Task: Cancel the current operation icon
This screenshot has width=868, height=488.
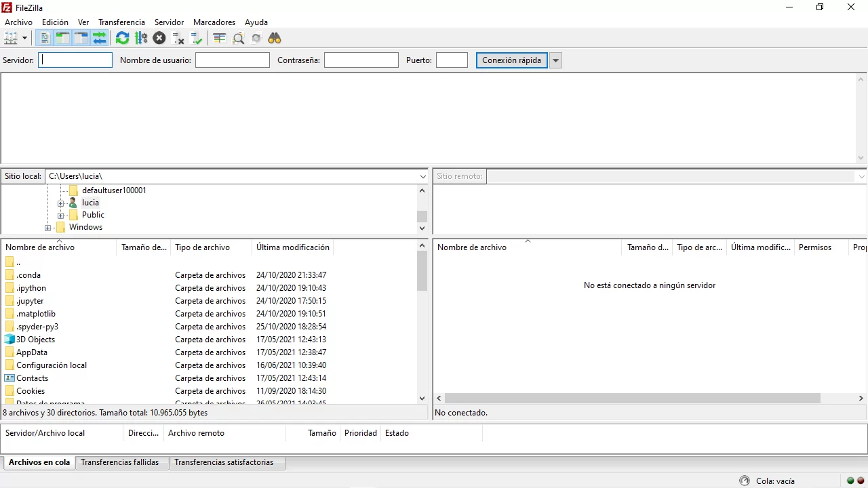Action: (159, 38)
